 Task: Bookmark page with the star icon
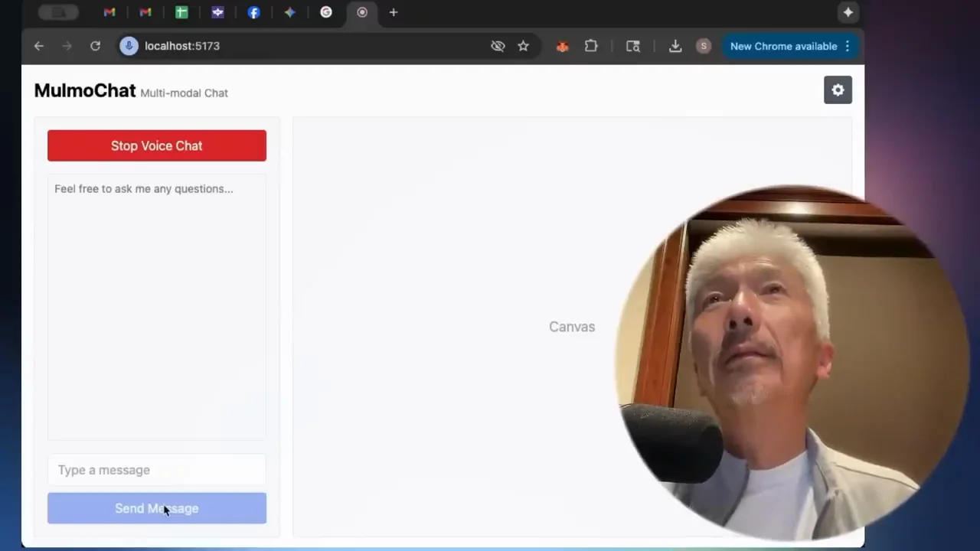523,46
